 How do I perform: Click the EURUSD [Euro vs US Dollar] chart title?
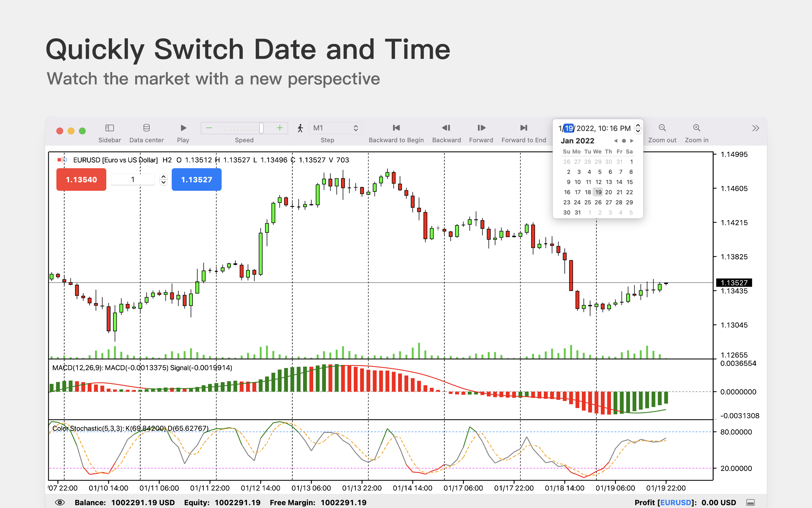(115, 160)
